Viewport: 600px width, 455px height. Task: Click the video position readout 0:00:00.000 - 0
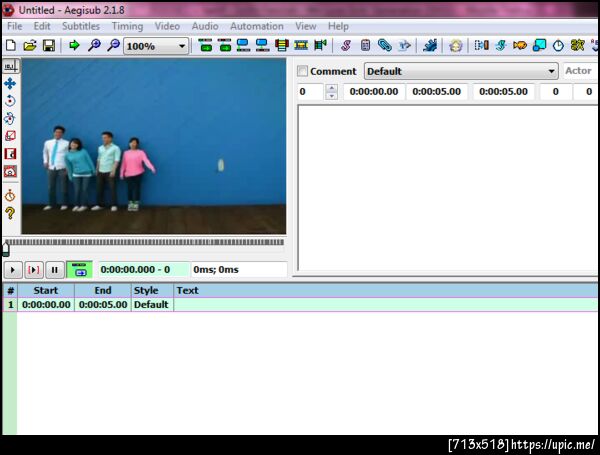pyautogui.click(x=144, y=270)
